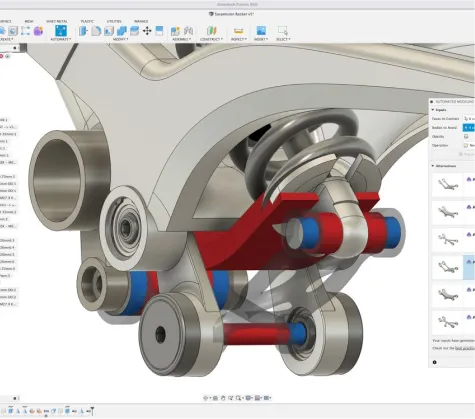The width and height of the screenshot is (475, 419).
Task: Select the highlighted fourth alternative thumbnail
Action: click(448, 267)
